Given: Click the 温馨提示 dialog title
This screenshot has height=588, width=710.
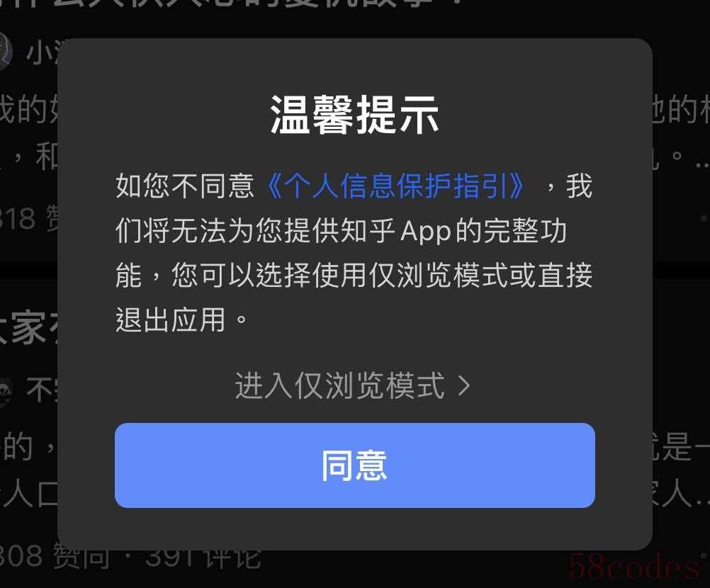Looking at the screenshot, I should tap(354, 115).
